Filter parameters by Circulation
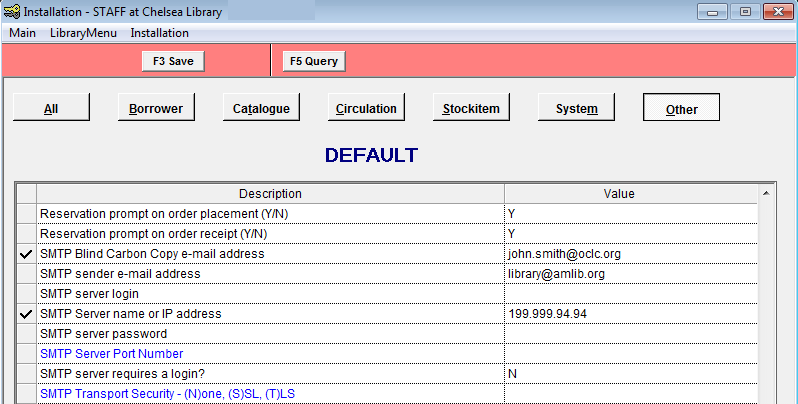Viewport: 798px width, 404px height. tap(366, 107)
